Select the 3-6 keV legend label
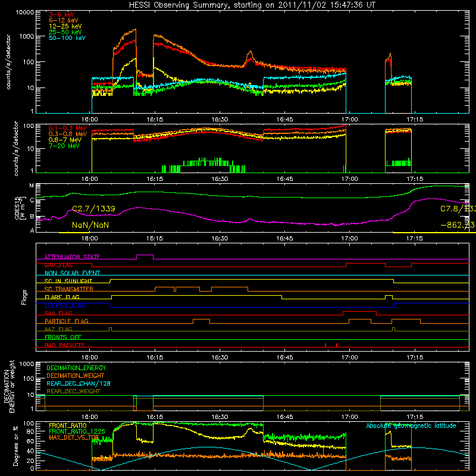The height and width of the screenshot is (476, 476). pos(61,14)
